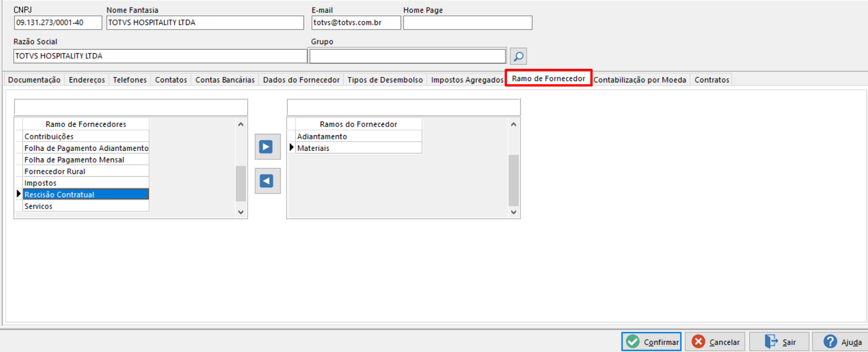Select Adiantamento in Ramos do Fornecedor
This screenshot has height=352, width=868.
[x=358, y=136]
